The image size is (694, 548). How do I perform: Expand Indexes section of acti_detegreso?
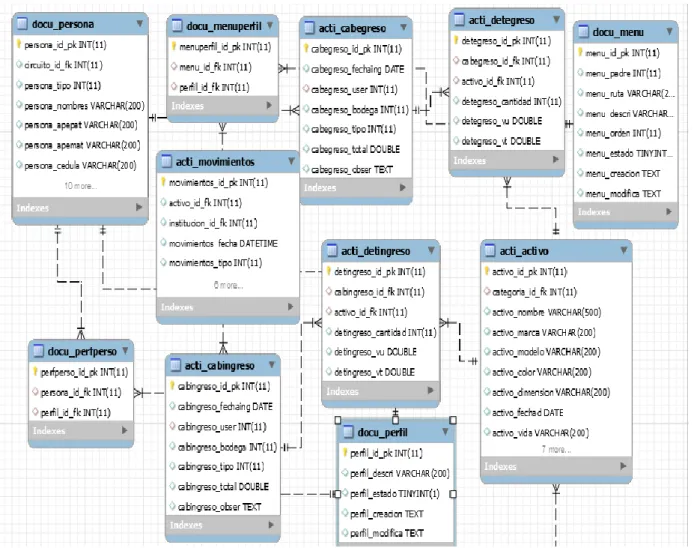556,160
